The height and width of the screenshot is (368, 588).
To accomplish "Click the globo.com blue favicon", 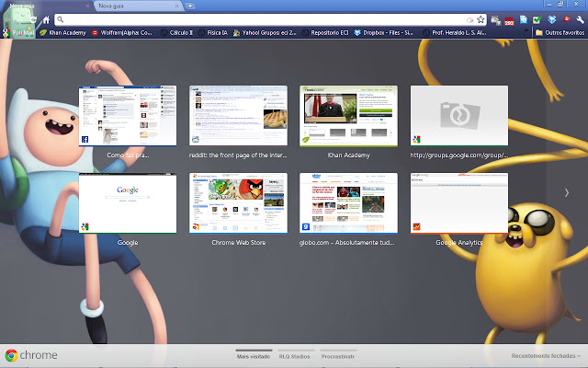I will coord(306,227).
